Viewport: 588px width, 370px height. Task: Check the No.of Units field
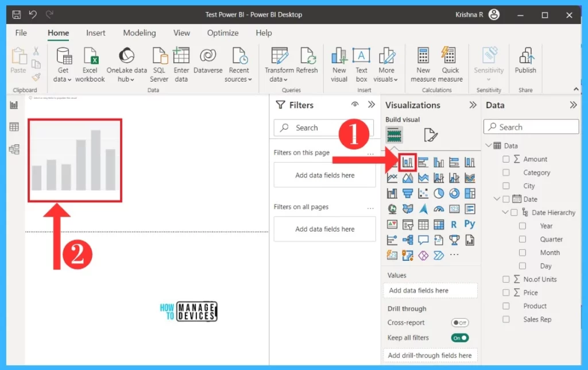tap(506, 279)
